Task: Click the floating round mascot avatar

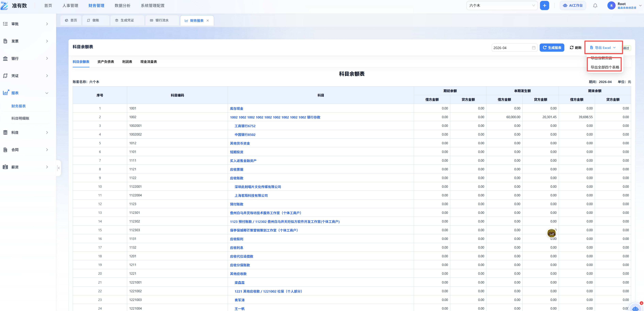Action: tap(551, 233)
